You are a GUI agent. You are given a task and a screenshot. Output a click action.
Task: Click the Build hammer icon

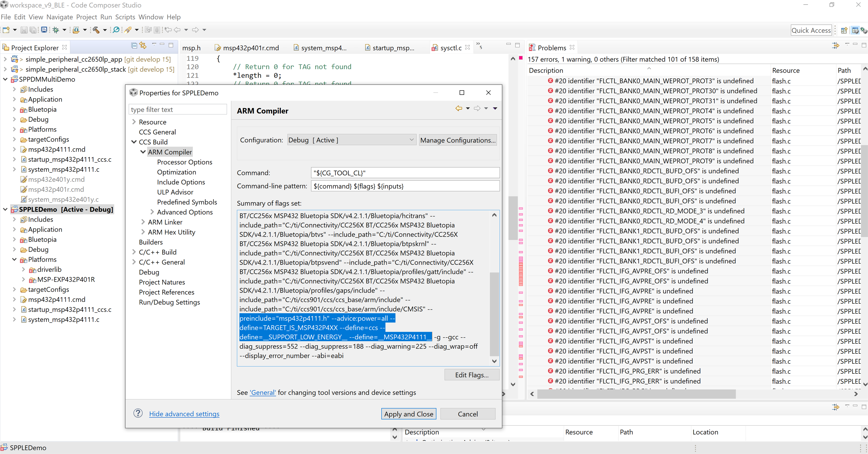click(96, 30)
